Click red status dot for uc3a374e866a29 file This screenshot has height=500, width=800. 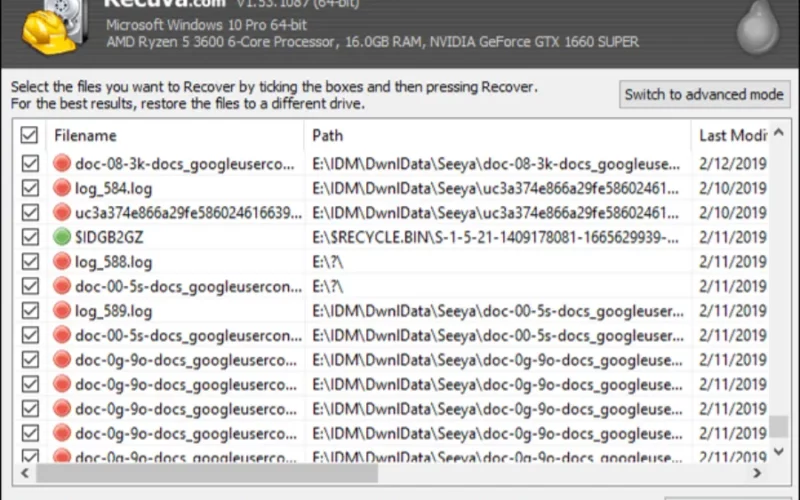pos(62,212)
